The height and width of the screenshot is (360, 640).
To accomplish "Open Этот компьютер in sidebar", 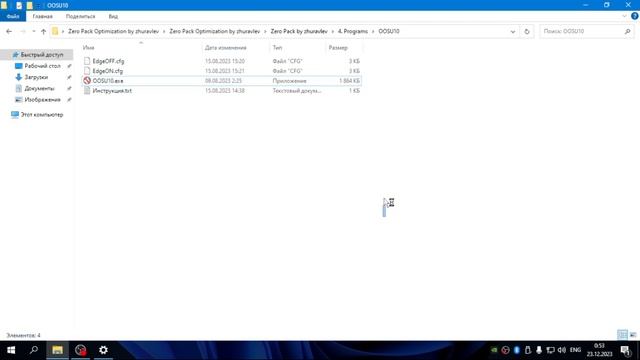I will (42, 115).
